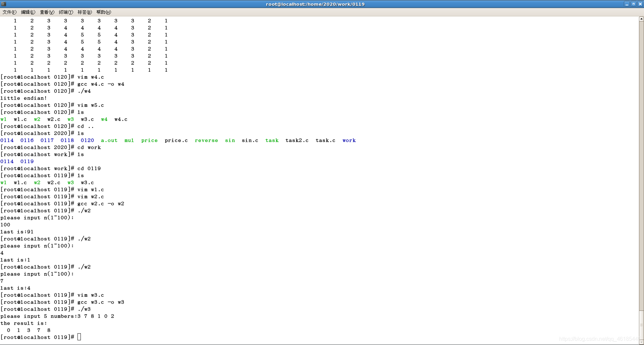Click the 'gcc w4.c -o w4' command
This screenshot has height=345, width=644.
coord(101,84)
